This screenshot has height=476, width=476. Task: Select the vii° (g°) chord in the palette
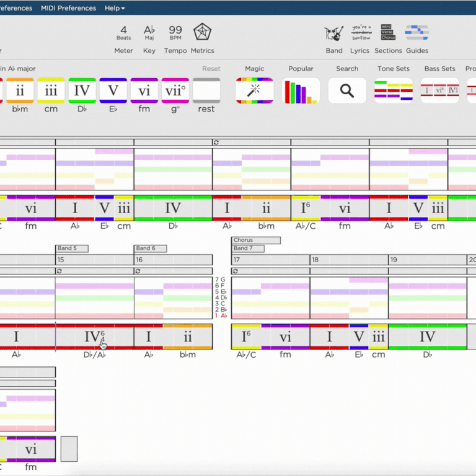click(x=175, y=90)
